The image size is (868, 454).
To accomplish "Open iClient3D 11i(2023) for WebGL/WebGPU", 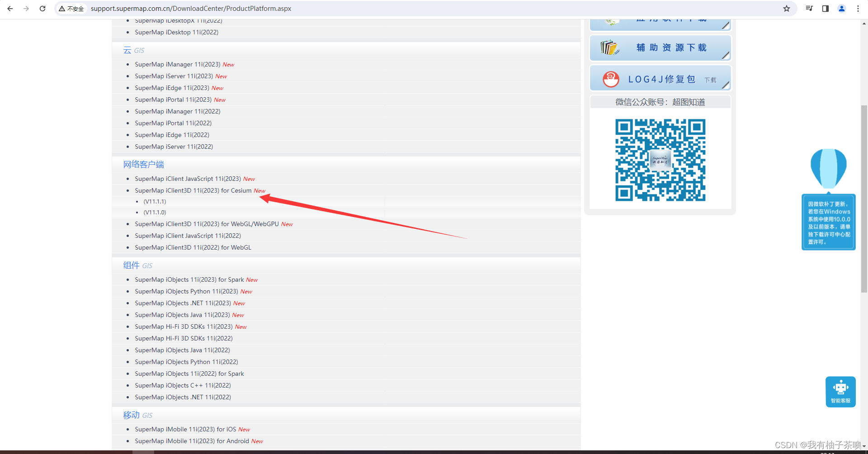I will pyautogui.click(x=207, y=224).
